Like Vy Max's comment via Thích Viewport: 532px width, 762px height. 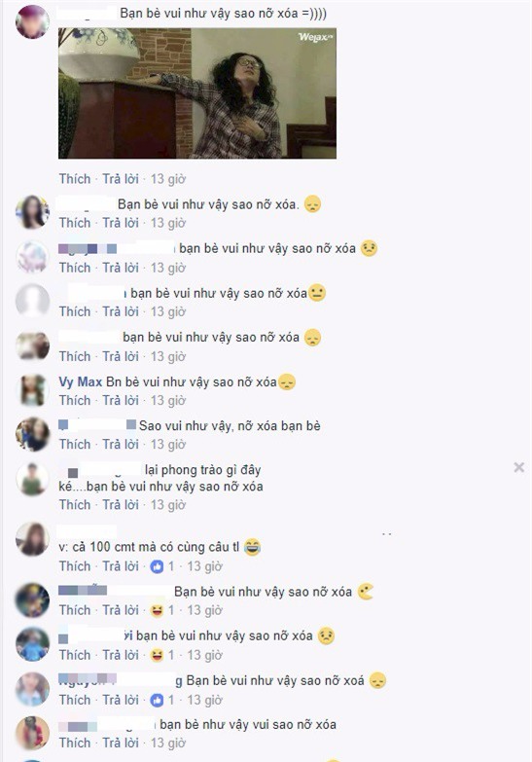(x=75, y=400)
